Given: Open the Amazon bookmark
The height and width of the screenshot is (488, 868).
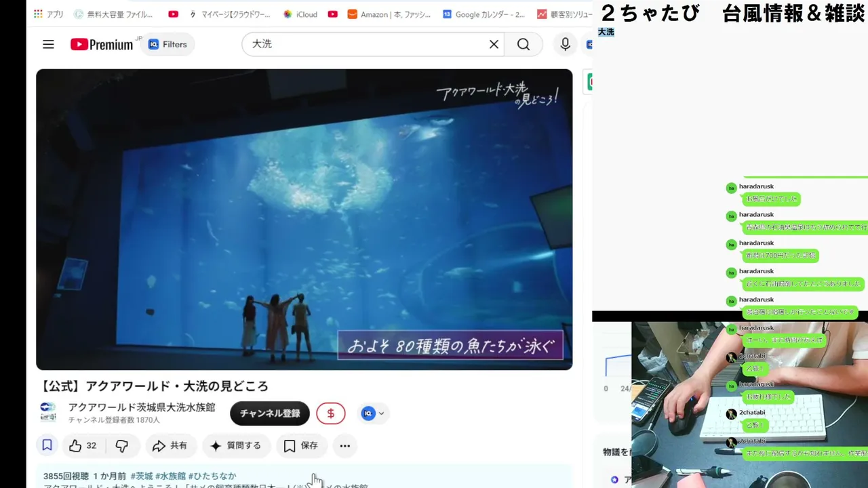Looking at the screenshot, I should pyautogui.click(x=389, y=14).
